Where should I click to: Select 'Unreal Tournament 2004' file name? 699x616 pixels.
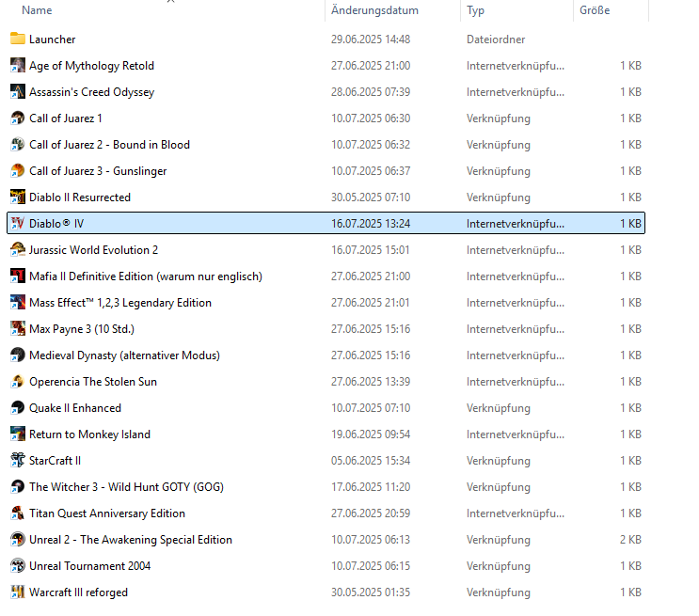click(89, 565)
